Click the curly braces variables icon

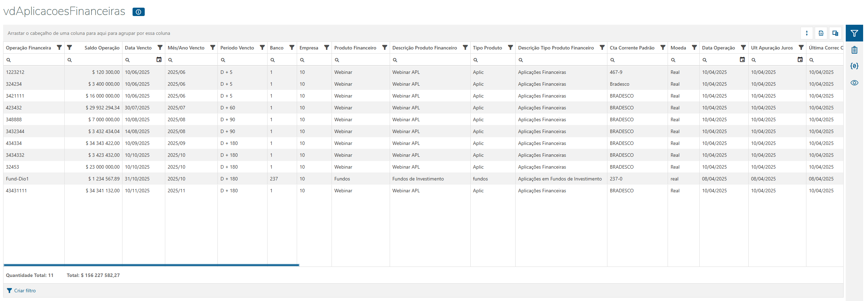854,66
